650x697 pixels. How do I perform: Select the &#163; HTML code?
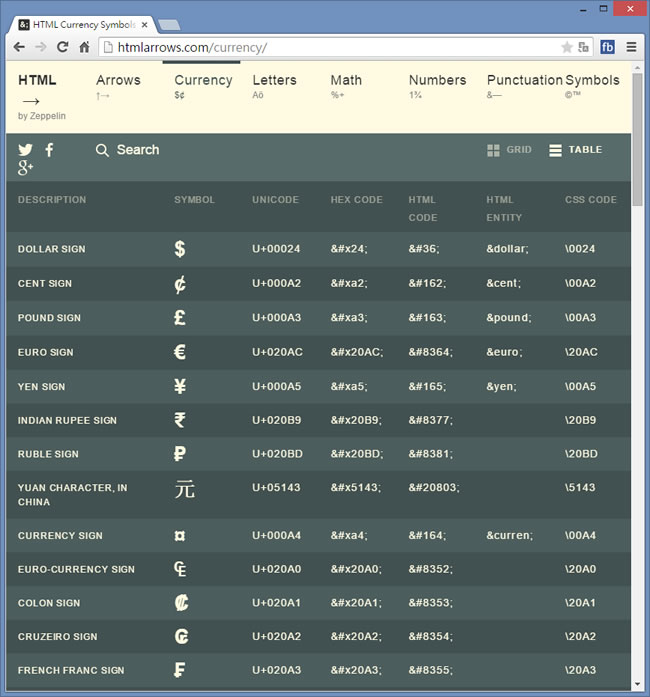coord(427,318)
